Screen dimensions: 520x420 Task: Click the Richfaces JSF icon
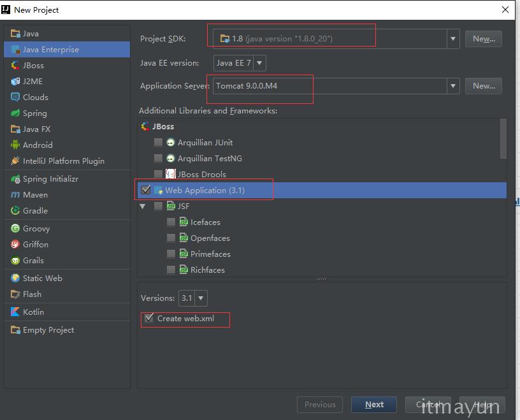tap(184, 270)
